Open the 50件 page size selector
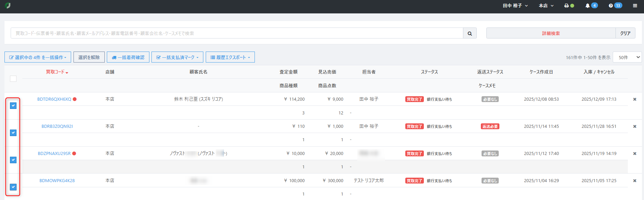 click(x=627, y=57)
